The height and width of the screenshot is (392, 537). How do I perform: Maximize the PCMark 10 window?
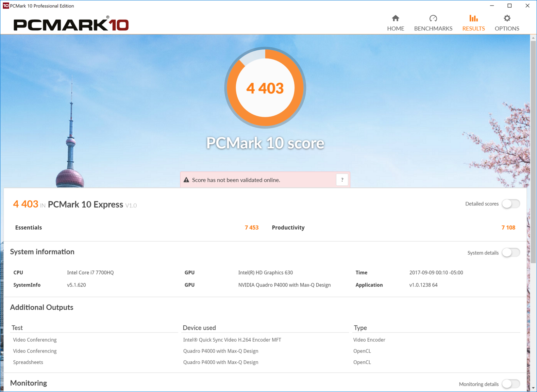510,6
